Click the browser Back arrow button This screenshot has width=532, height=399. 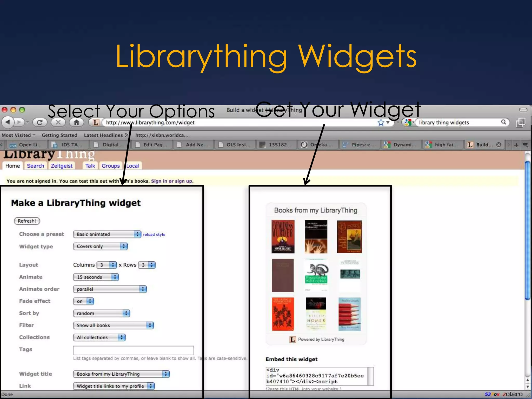coord(8,122)
